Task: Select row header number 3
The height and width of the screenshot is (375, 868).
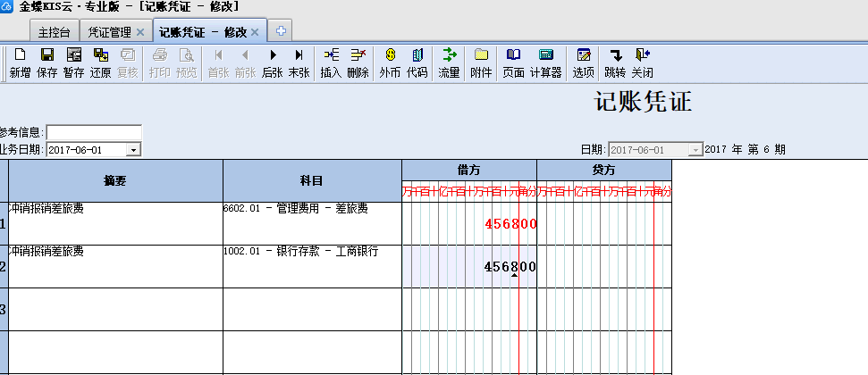Action: point(4,309)
